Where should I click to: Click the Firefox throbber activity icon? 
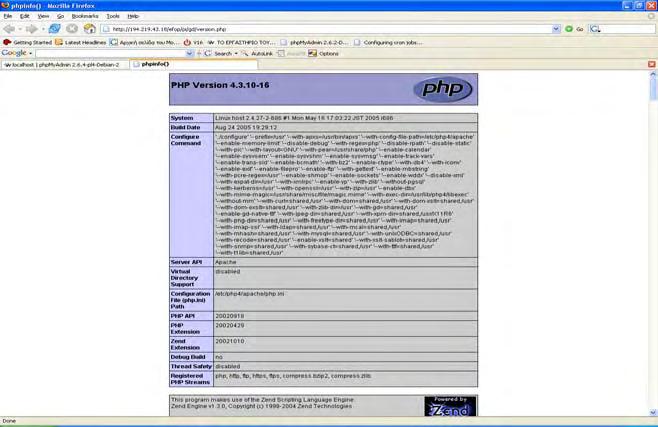click(651, 16)
